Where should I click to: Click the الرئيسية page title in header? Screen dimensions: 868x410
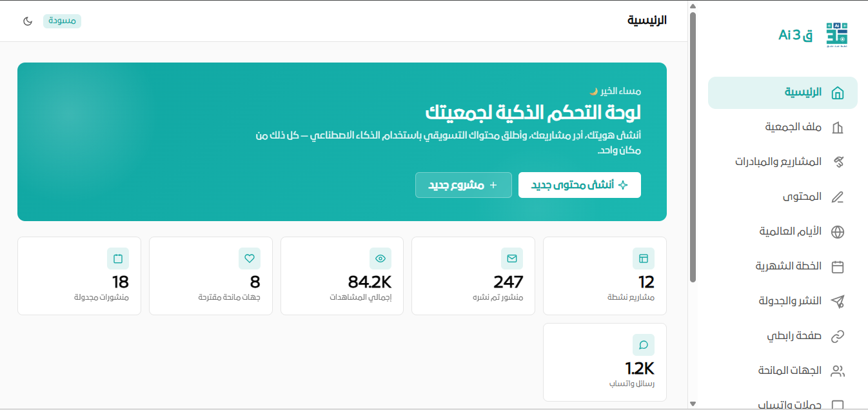point(647,21)
